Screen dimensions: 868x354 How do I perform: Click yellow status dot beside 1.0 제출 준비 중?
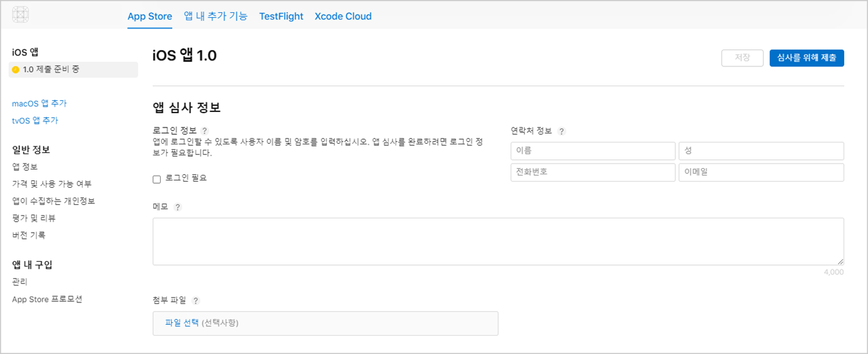pos(16,70)
